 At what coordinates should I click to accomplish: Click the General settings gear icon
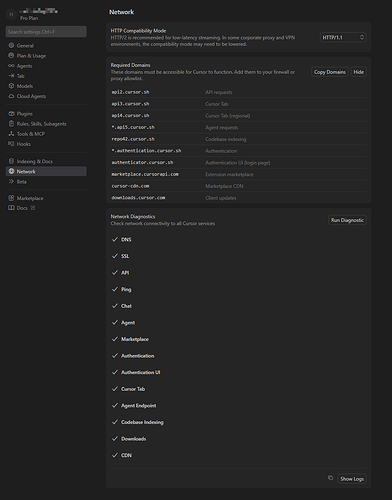point(11,45)
